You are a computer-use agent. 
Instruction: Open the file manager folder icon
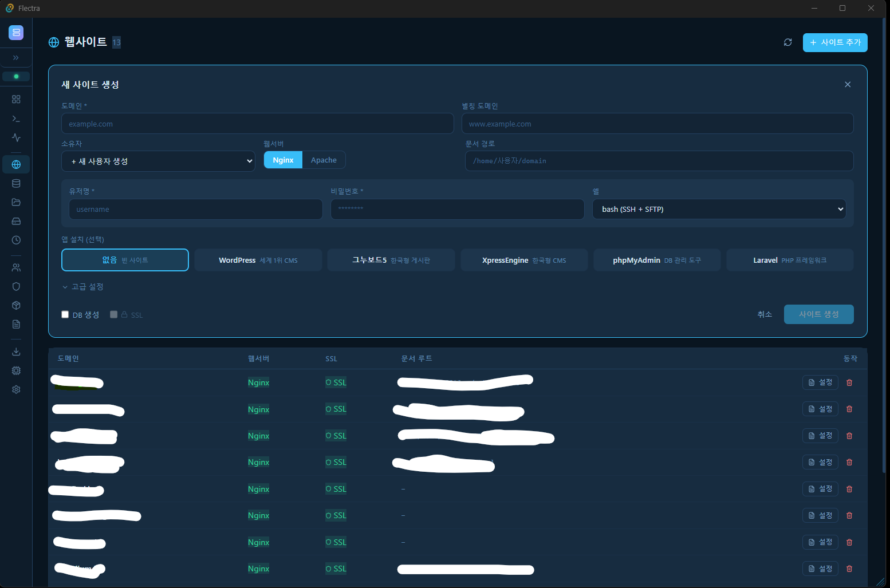(x=16, y=202)
